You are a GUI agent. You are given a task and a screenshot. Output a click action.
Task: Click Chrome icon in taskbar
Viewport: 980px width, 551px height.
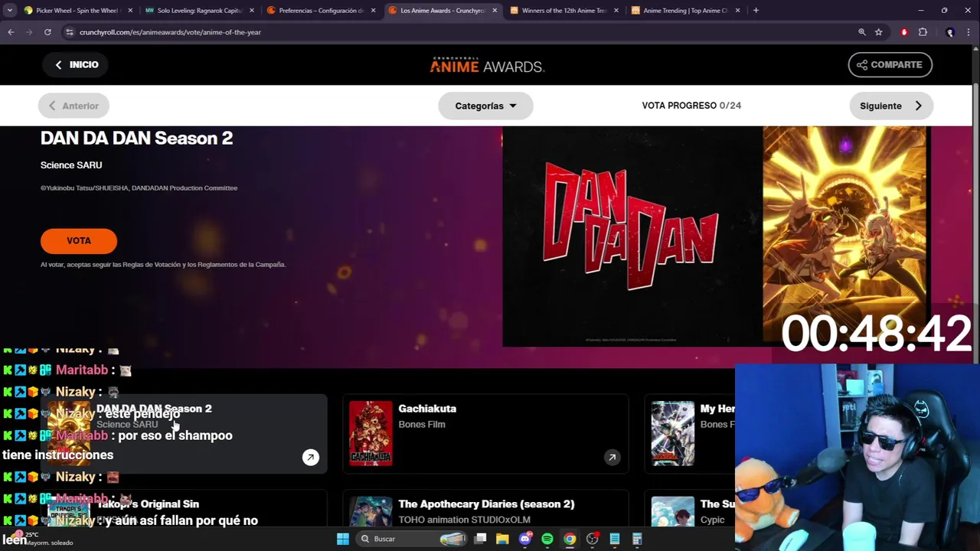[570, 539]
